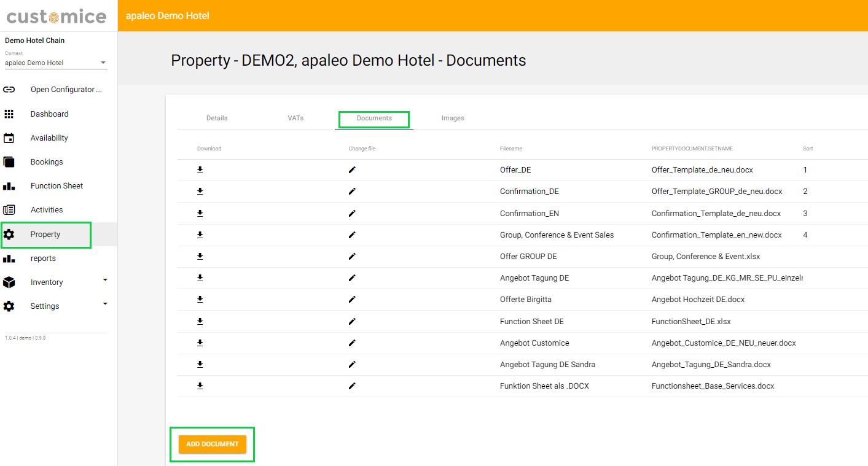Select Angebot_Tagung_DE_Sandra.docx cell

coord(711,364)
